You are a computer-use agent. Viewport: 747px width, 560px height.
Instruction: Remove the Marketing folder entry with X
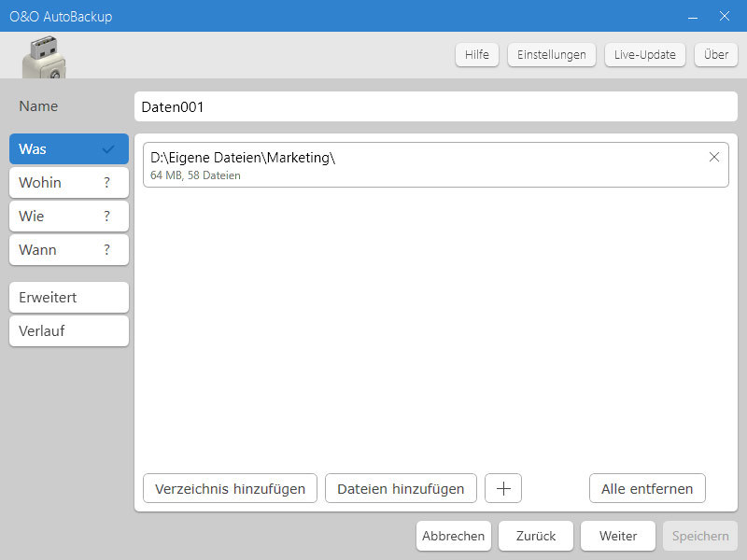[714, 157]
